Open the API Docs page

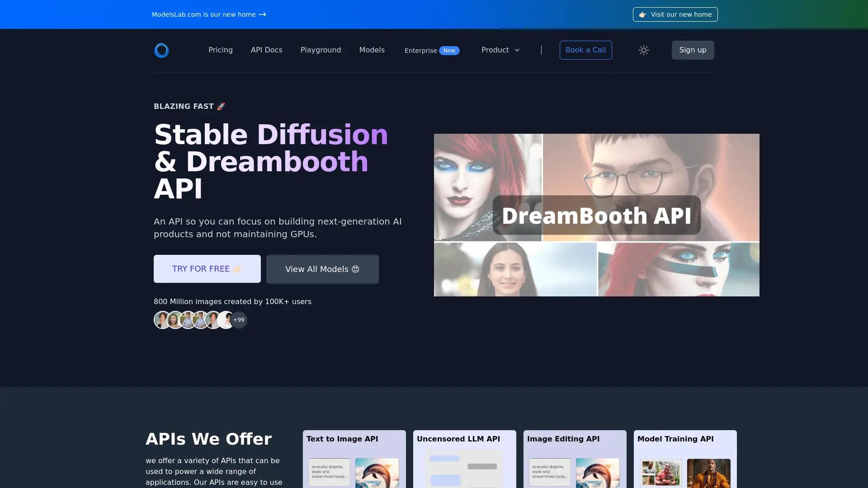(x=266, y=50)
